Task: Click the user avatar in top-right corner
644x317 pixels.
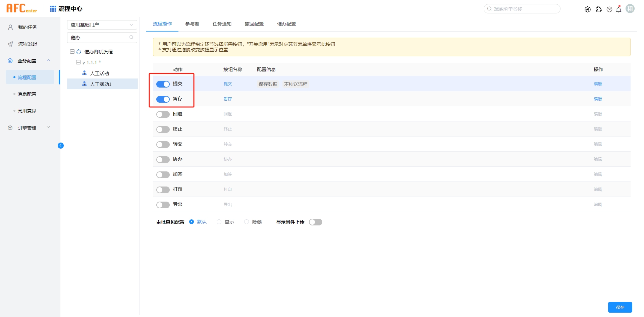Action: tap(630, 9)
